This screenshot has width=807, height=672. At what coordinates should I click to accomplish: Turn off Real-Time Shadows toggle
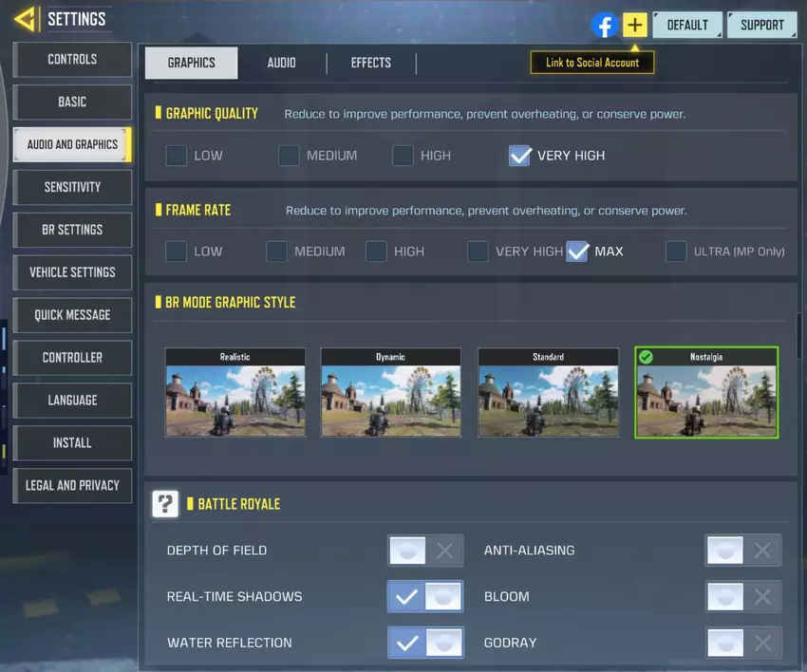[x=424, y=597]
